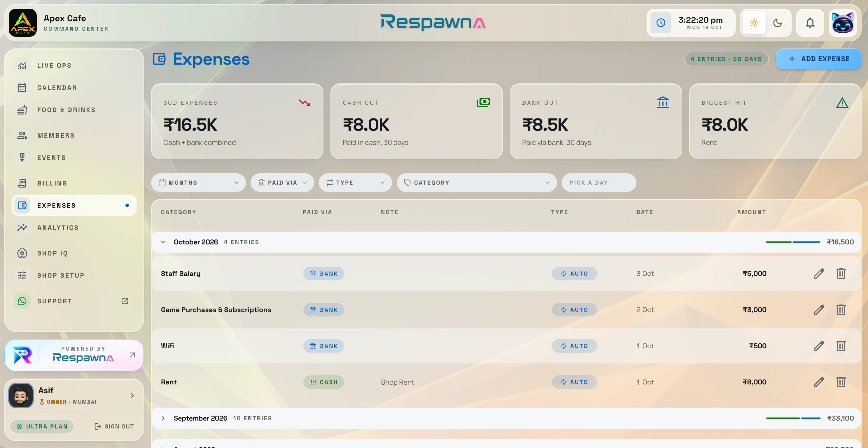Viewport: 868px width, 448px height.
Task: Click the Ultra Plan badge
Action: tap(42, 426)
